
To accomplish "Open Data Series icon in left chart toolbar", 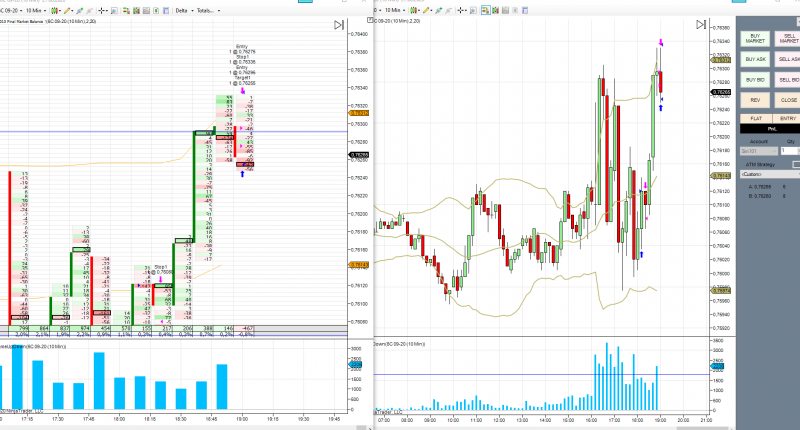I will coord(136,10).
